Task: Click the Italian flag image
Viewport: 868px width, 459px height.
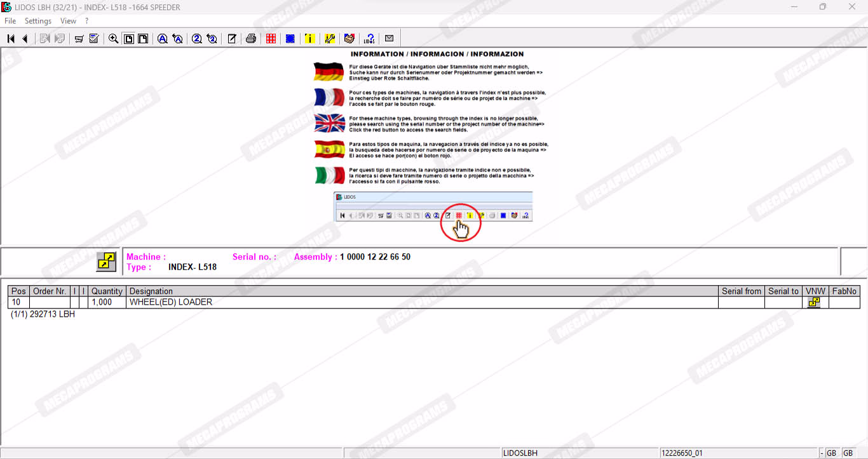Action: click(329, 175)
